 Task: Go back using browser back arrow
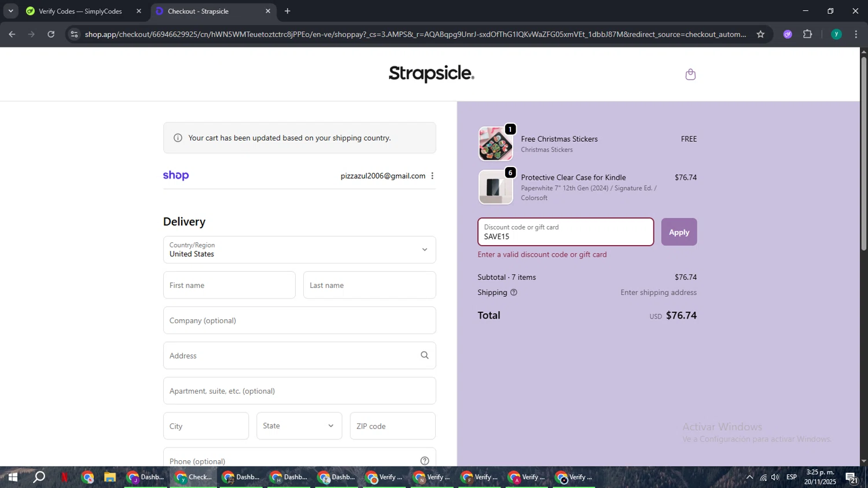coord(12,34)
